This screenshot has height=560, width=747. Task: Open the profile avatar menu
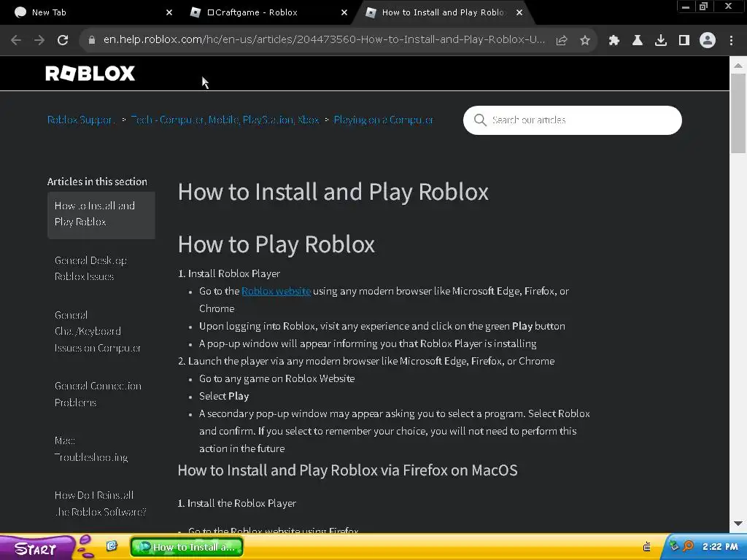point(708,40)
